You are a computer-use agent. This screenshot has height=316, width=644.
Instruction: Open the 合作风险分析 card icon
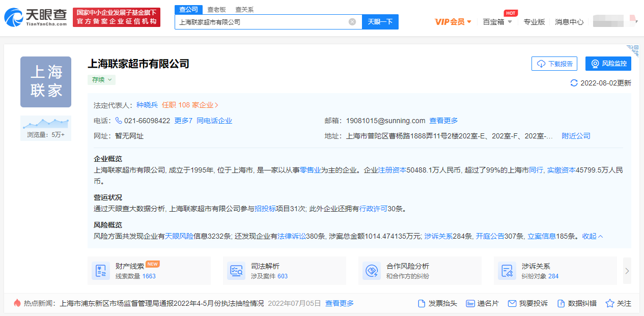372,271
